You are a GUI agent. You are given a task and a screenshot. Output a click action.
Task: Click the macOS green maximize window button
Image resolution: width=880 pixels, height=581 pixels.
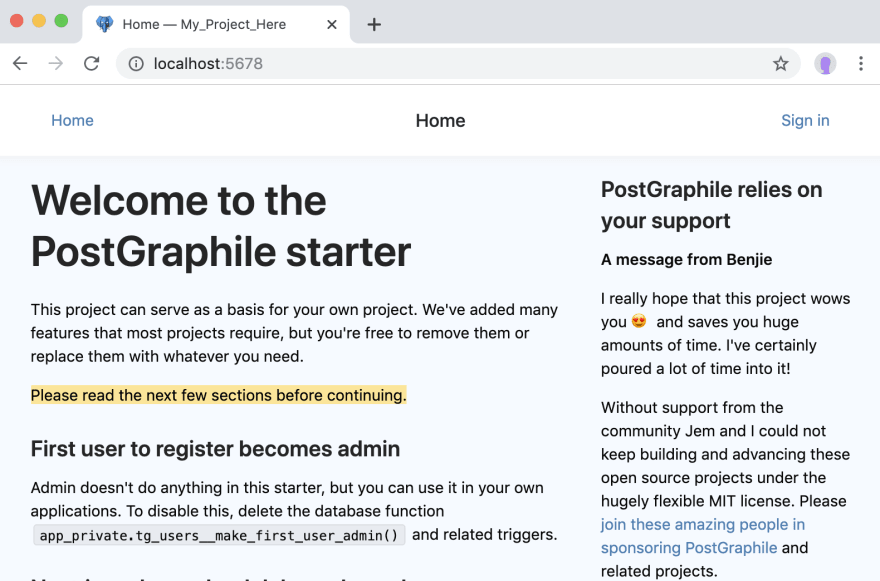tap(61, 21)
